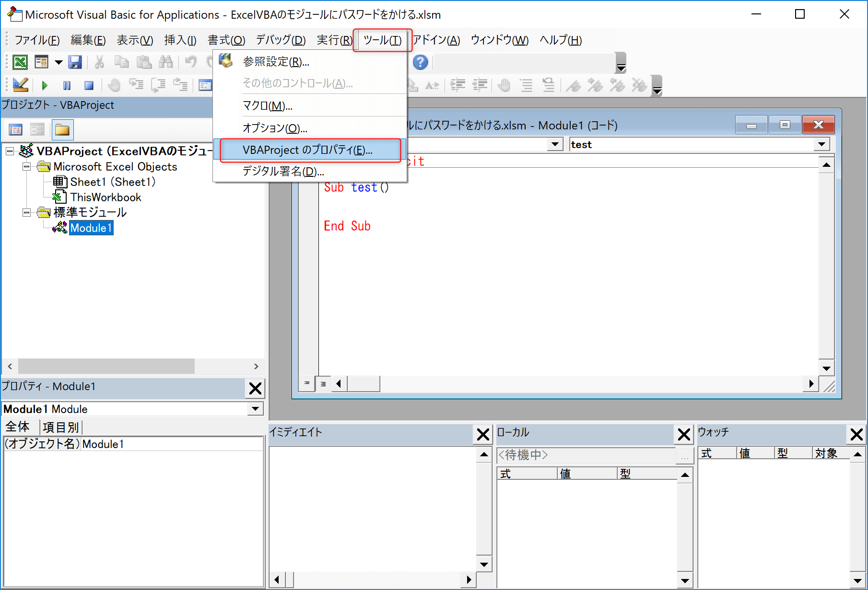Switch code window to Procedure View
This screenshot has width=868, height=590.
pyautogui.click(x=307, y=383)
